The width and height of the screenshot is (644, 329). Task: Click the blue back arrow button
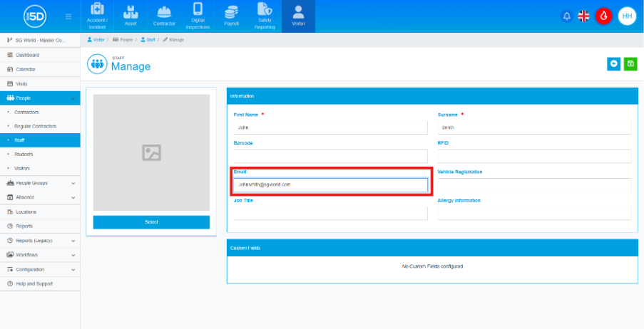coord(614,64)
